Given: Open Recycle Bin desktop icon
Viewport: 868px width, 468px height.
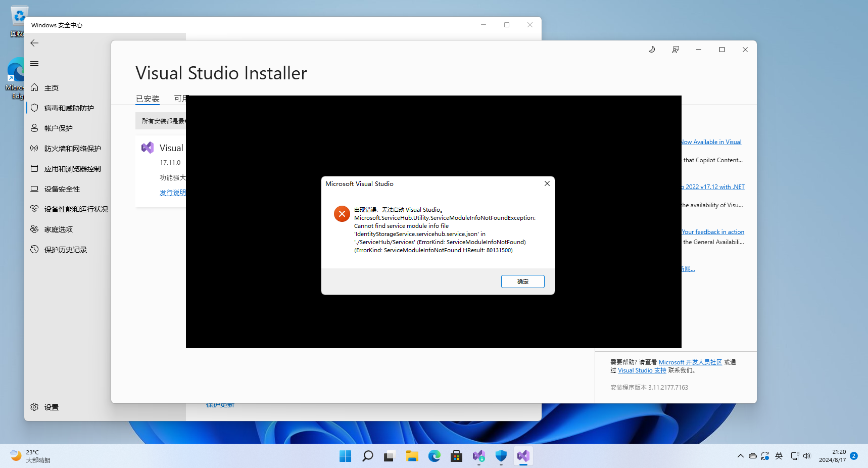Looking at the screenshot, I should pyautogui.click(x=18, y=21).
